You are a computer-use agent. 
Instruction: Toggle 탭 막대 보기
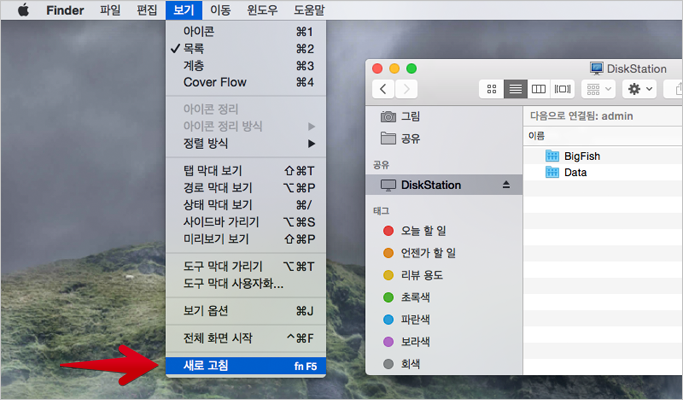click(x=246, y=170)
